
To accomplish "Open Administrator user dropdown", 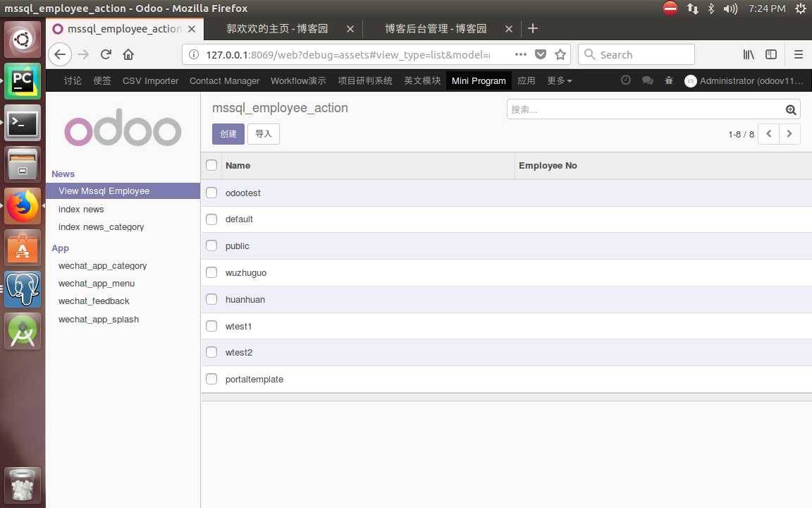I will [744, 81].
